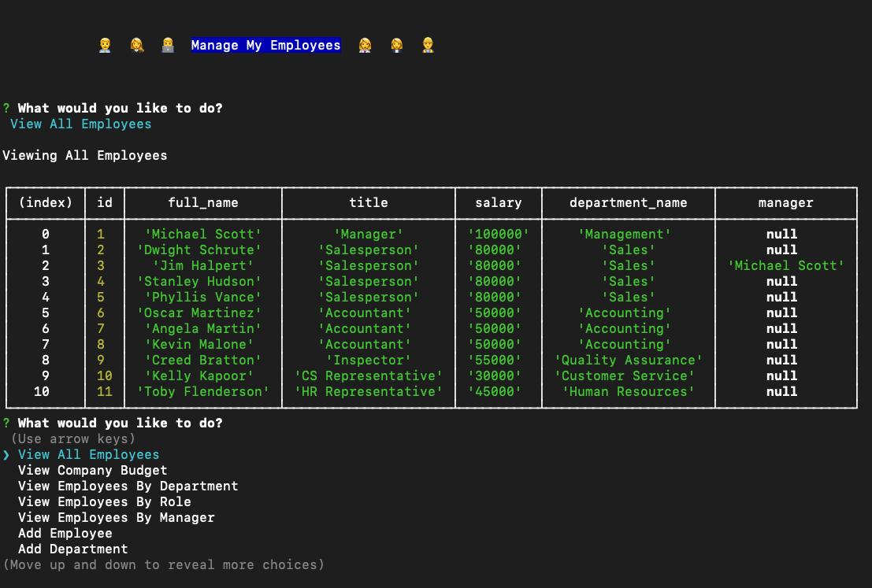
Task: Click the 'Inspector' title cell
Action: [369, 361]
